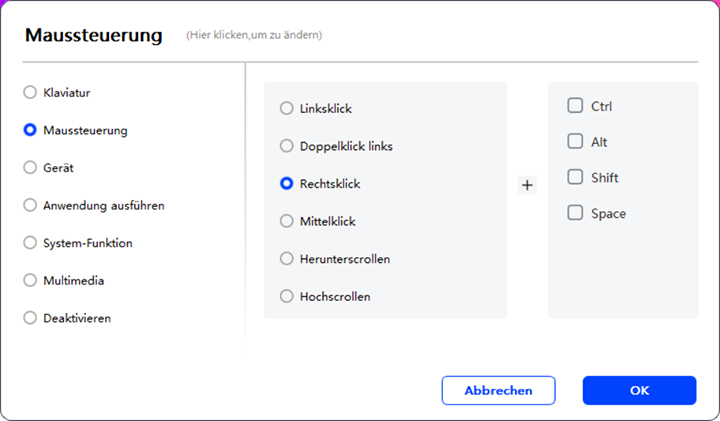
Task: Choose Herunterscrollen action
Action: (287, 259)
